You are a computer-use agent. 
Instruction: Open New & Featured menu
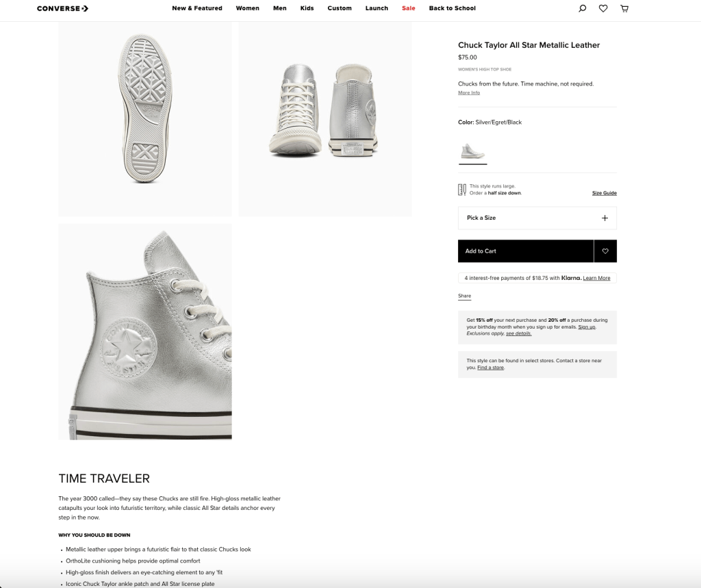point(197,8)
